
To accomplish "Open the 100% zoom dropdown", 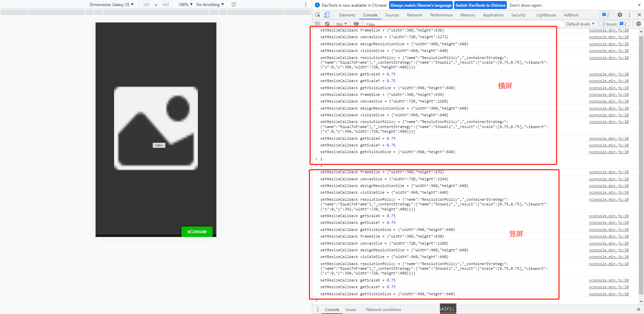I will click(185, 4).
